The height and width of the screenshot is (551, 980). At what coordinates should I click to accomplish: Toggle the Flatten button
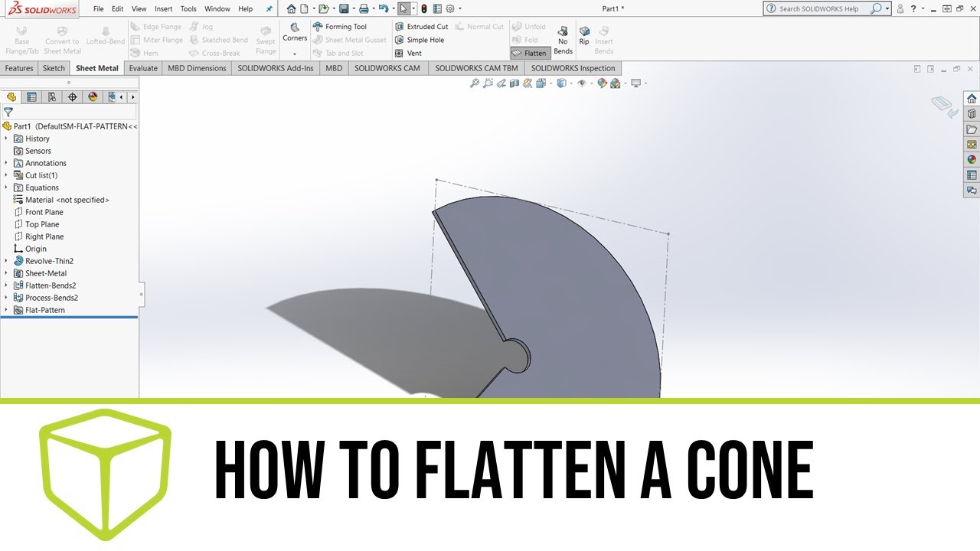pos(530,54)
